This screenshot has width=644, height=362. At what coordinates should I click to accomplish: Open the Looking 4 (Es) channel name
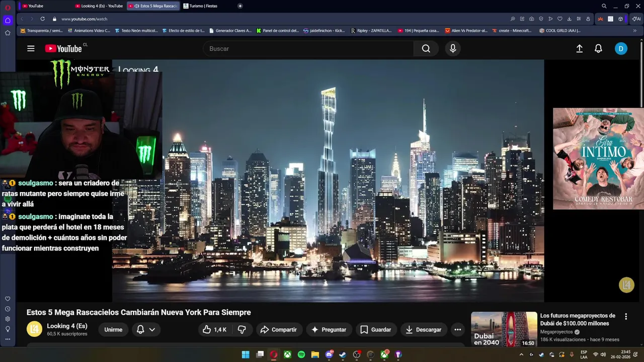coord(67,326)
